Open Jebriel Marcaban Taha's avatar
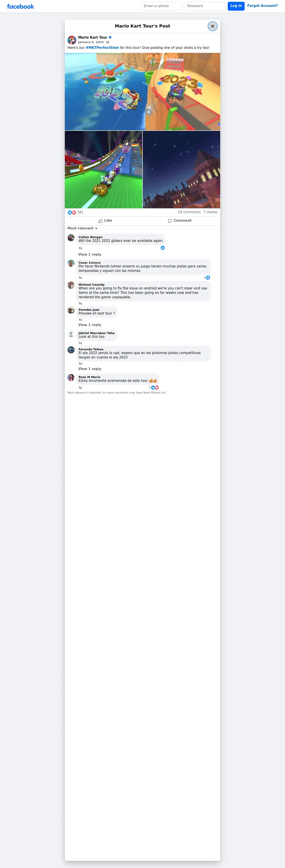 tap(71, 334)
